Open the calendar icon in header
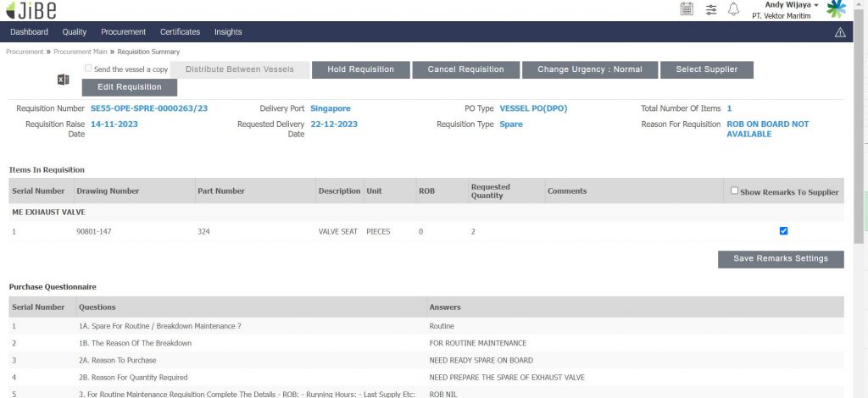868x398 pixels. (x=687, y=9)
